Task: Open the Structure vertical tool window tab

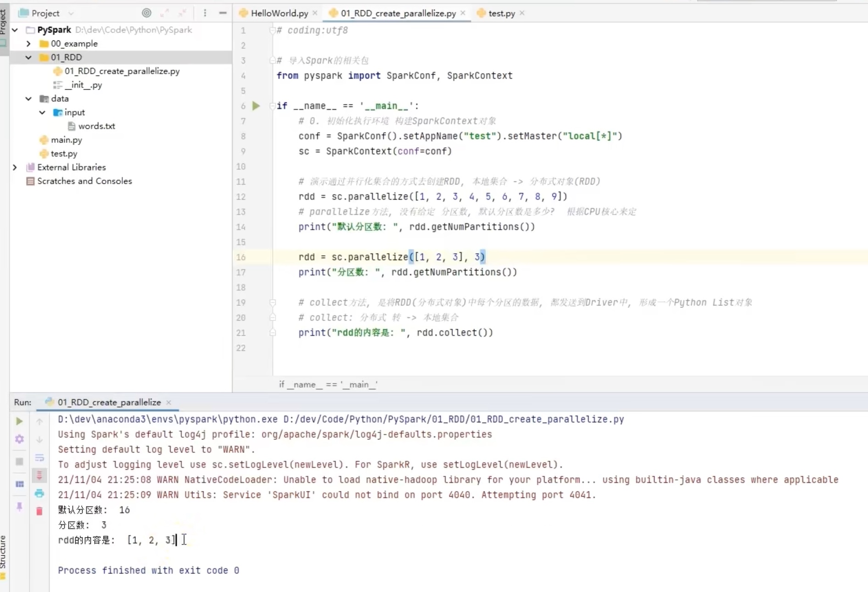Action: point(4,557)
